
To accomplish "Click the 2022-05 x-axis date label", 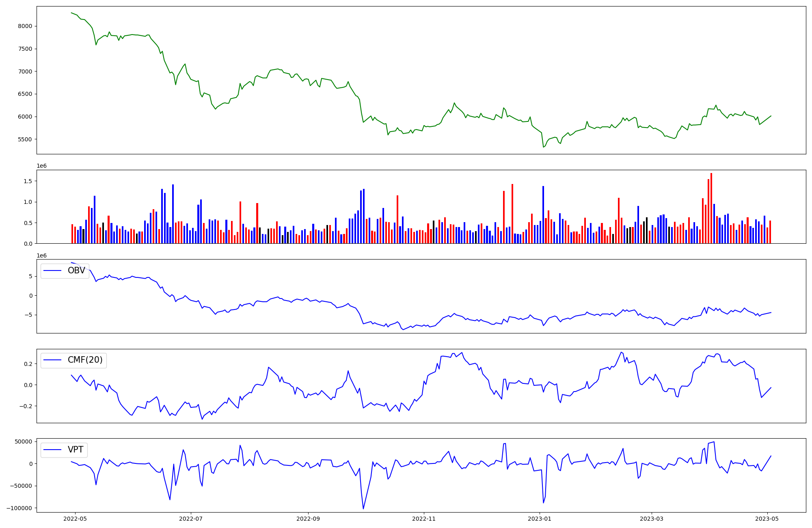I will pos(75,519).
